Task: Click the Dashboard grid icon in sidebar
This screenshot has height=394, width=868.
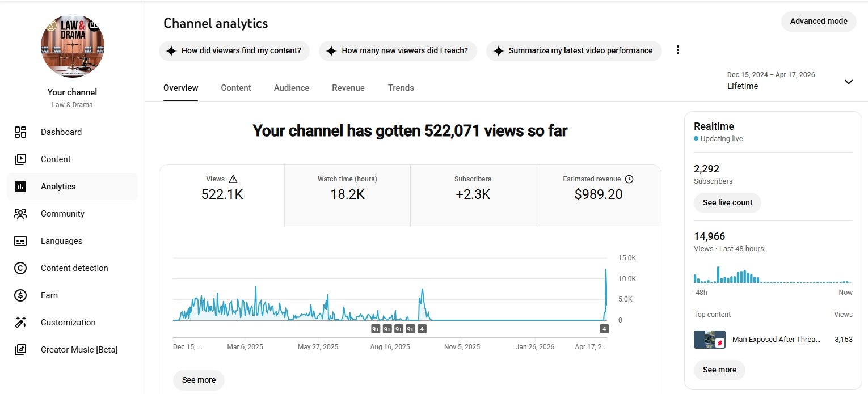Action: (x=20, y=132)
